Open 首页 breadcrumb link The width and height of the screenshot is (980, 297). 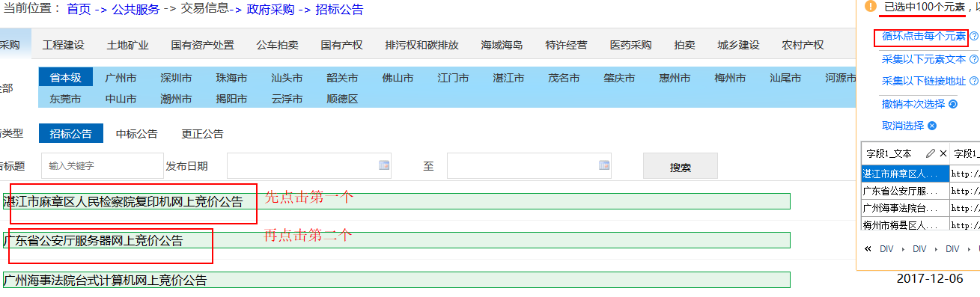click(79, 10)
